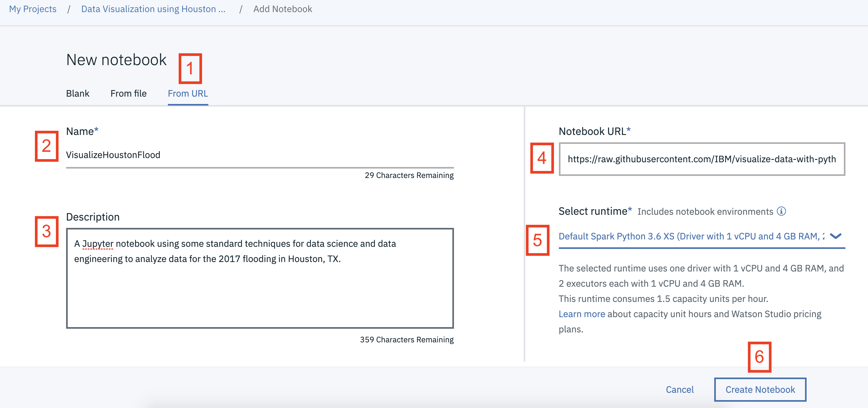Switch to the From file tab
This screenshot has width=868, height=408.
click(x=128, y=93)
